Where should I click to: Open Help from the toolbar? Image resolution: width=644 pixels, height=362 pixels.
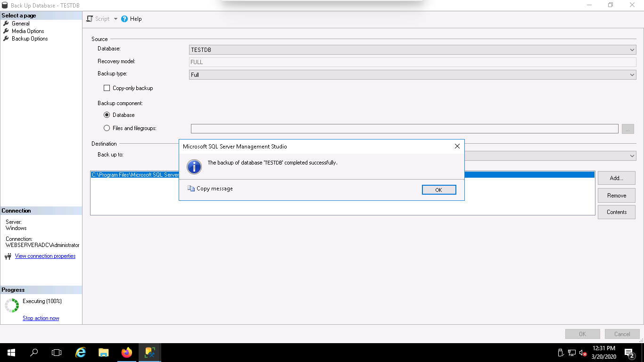[x=131, y=19]
